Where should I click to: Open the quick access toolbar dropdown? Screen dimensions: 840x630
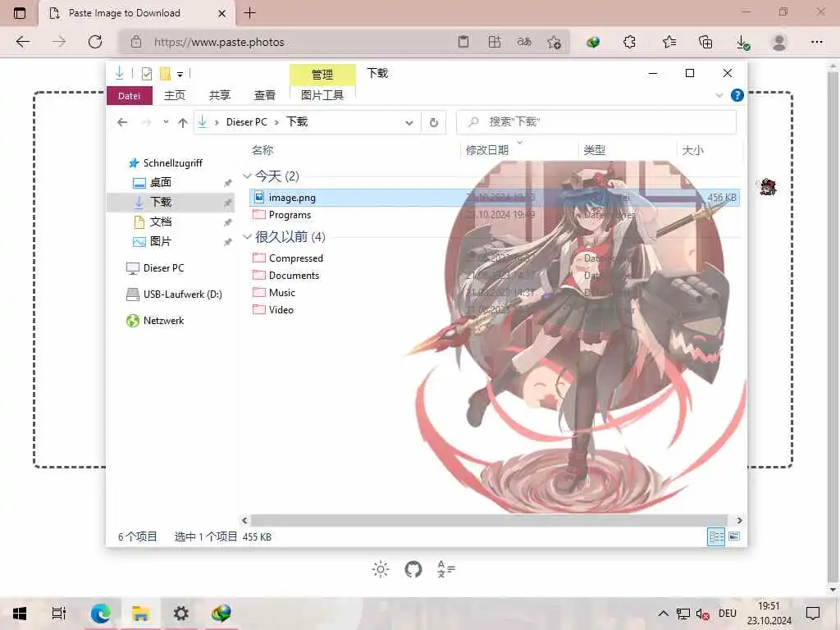[x=180, y=74]
